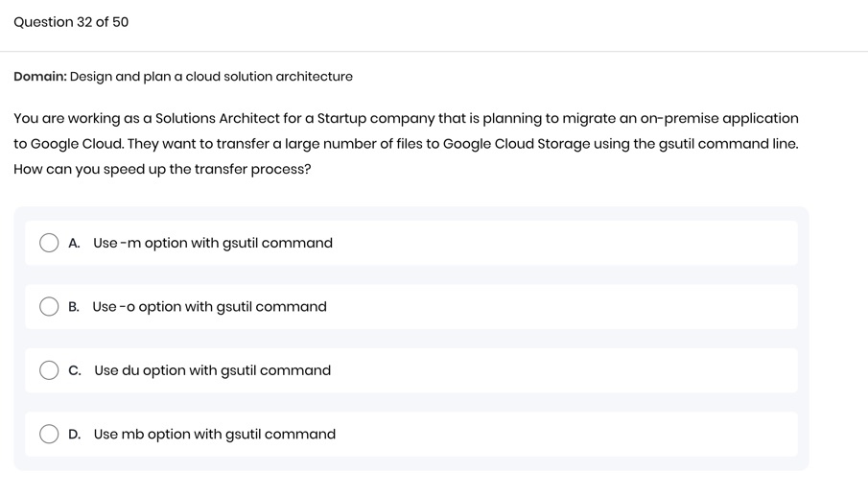Click 'Google Cloud Storage' in the question text
The image size is (868, 497).
(x=517, y=144)
